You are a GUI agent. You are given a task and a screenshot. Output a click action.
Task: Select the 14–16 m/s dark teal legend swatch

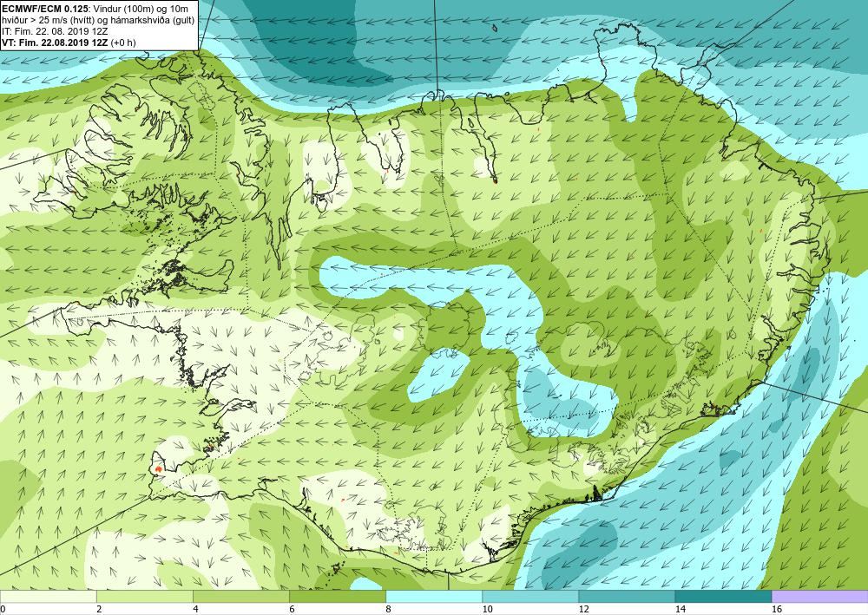(x=723, y=597)
